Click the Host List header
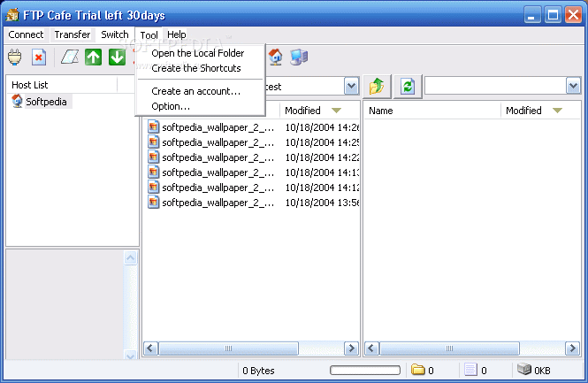 coord(62,85)
